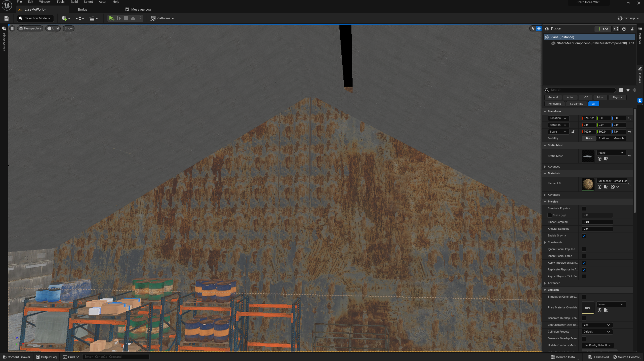Open the Build menu

point(74,2)
